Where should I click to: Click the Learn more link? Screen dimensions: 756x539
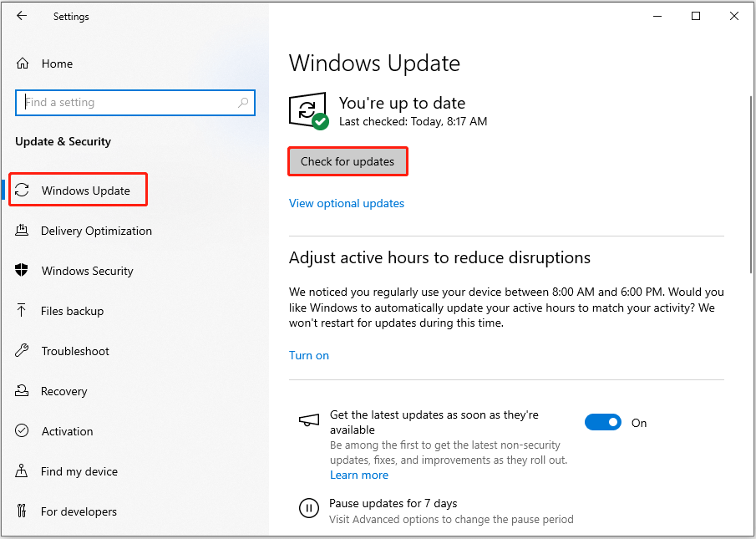coord(359,475)
